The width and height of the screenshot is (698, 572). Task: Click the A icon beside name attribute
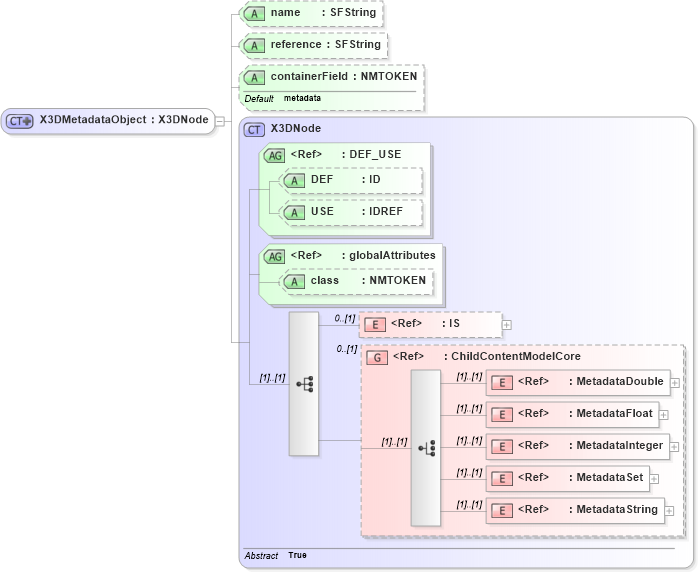(254, 14)
